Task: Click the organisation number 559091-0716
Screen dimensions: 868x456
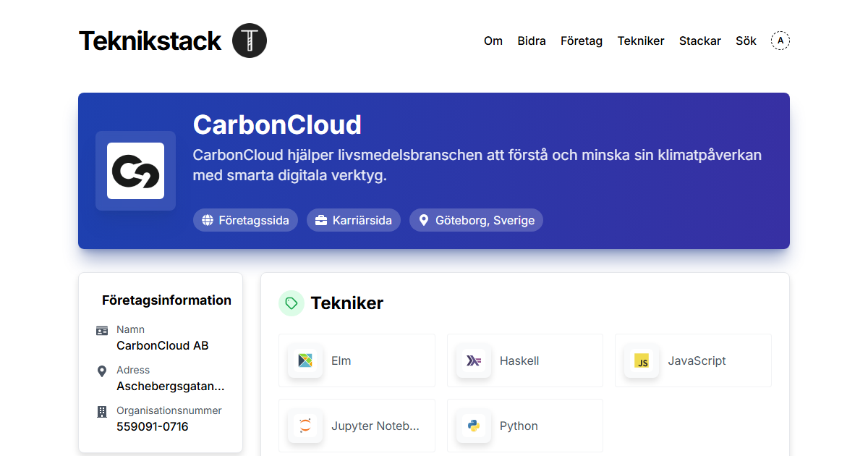Action: pyautogui.click(x=153, y=426)
